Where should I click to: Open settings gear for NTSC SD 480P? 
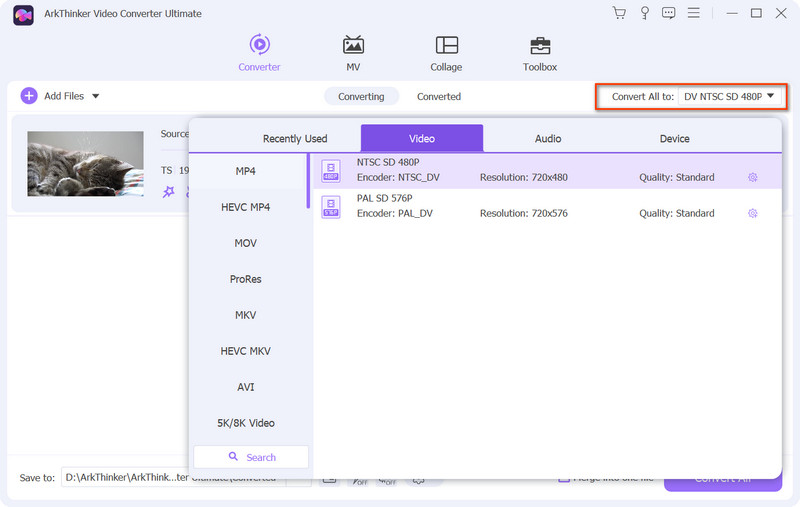pyautogui.click(x=753, y=178)
